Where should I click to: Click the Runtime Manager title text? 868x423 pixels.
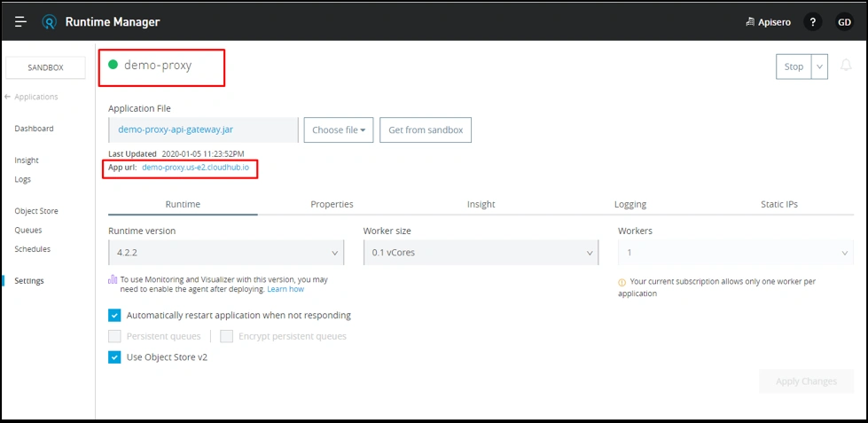pos(113,22)
